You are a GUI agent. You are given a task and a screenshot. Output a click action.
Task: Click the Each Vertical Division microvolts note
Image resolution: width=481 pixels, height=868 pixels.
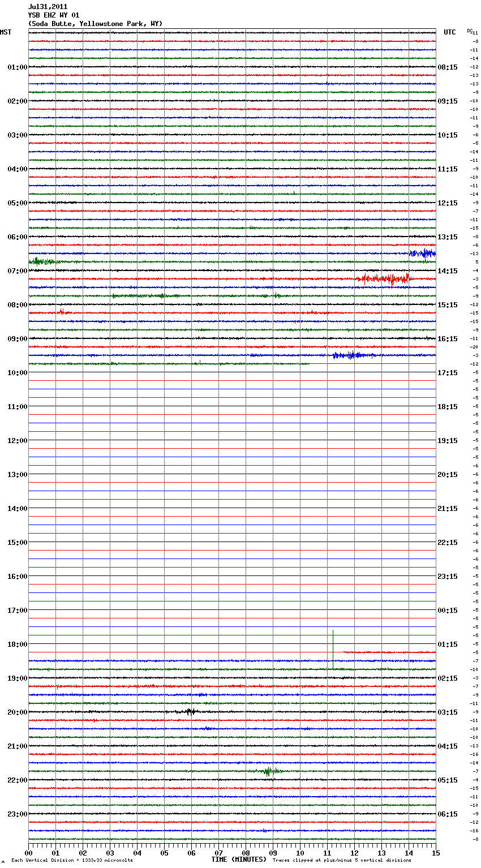72,860
